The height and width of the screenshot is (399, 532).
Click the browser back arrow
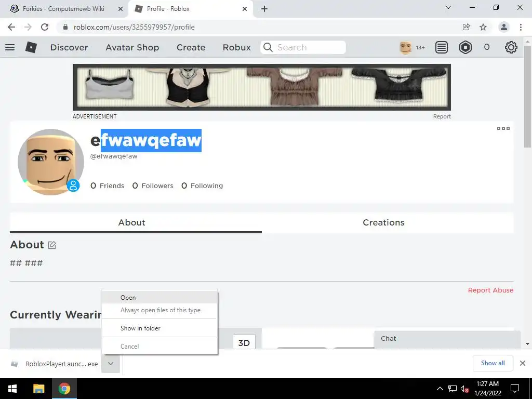(11, 27)
